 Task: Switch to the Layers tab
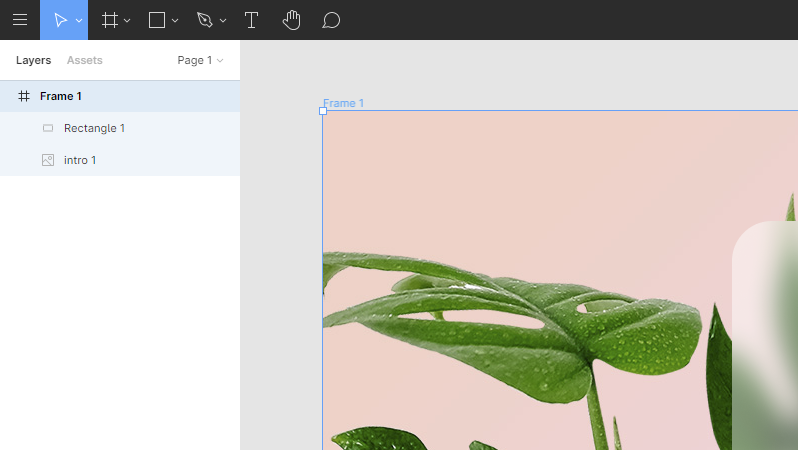tap(34, 60)
